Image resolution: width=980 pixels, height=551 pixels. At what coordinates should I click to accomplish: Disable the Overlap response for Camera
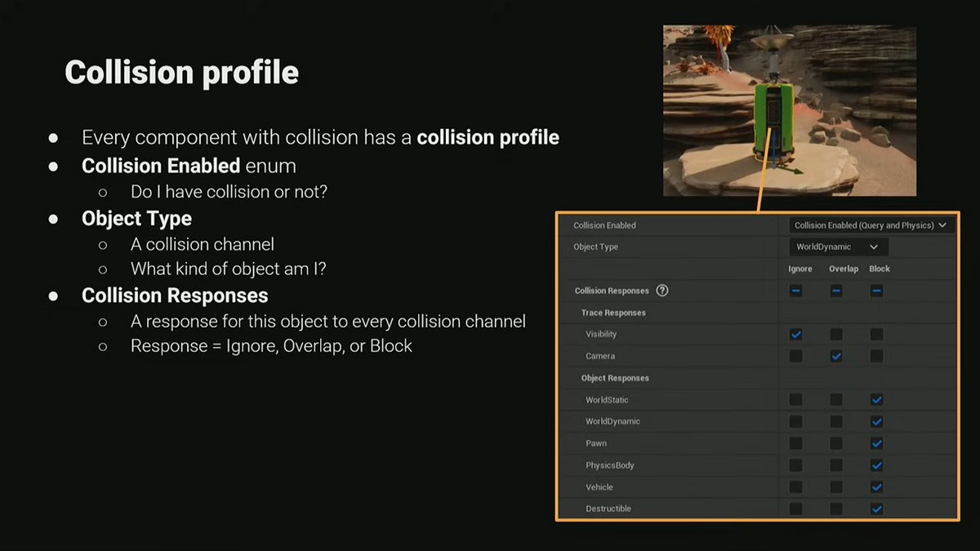tap(837, 356)
